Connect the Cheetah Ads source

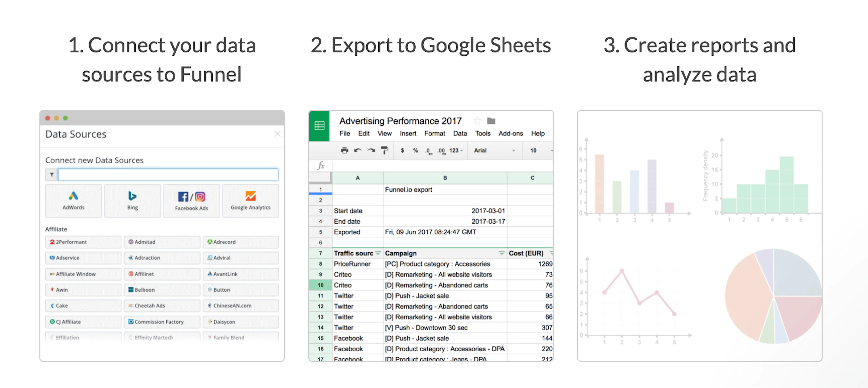pos(162,306)
